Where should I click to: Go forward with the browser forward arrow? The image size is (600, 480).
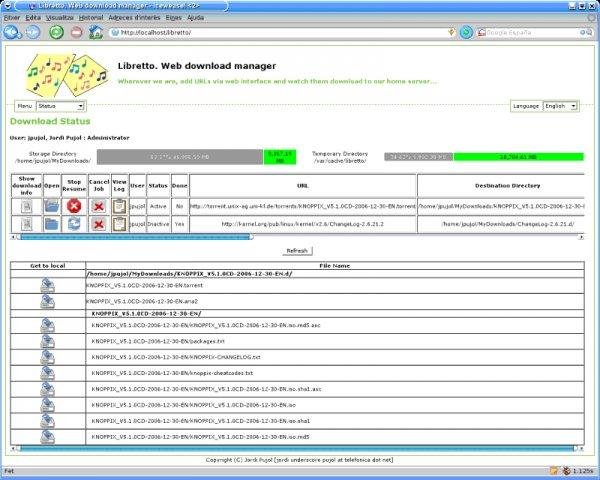point(33,32)
